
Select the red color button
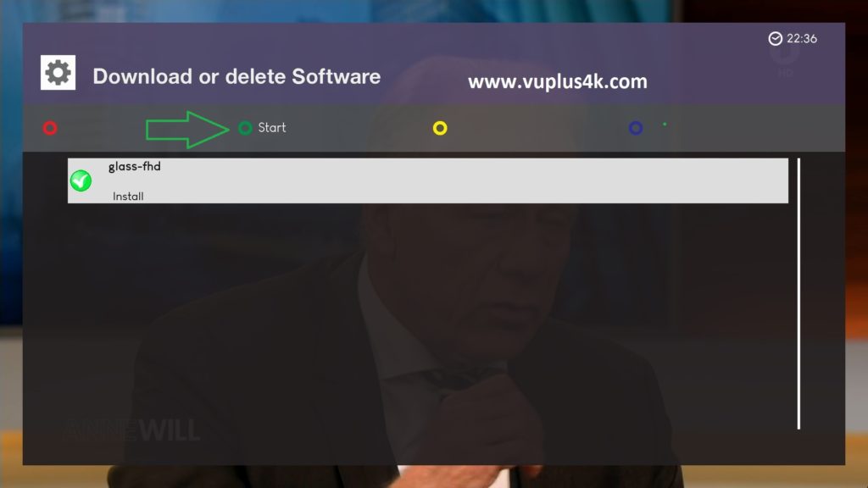(50, 129)
